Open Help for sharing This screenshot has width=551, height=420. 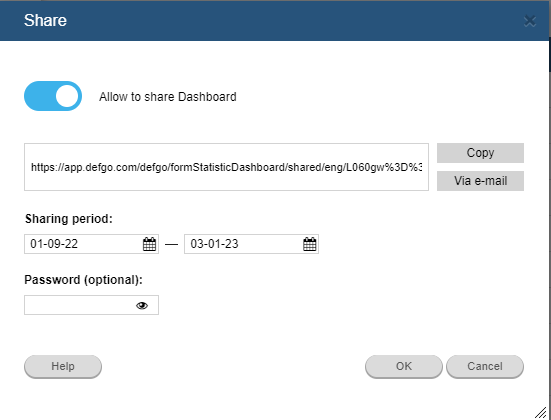pyautogui.click(x=63, y=367)
